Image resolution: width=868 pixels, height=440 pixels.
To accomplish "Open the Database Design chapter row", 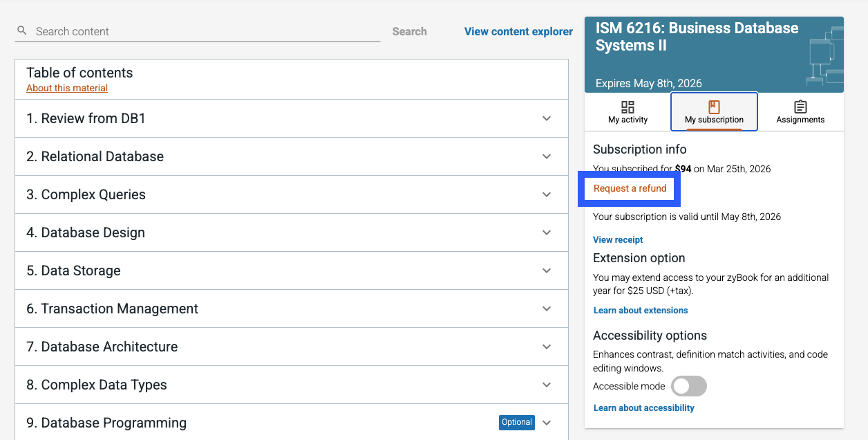I will point(291,232).
